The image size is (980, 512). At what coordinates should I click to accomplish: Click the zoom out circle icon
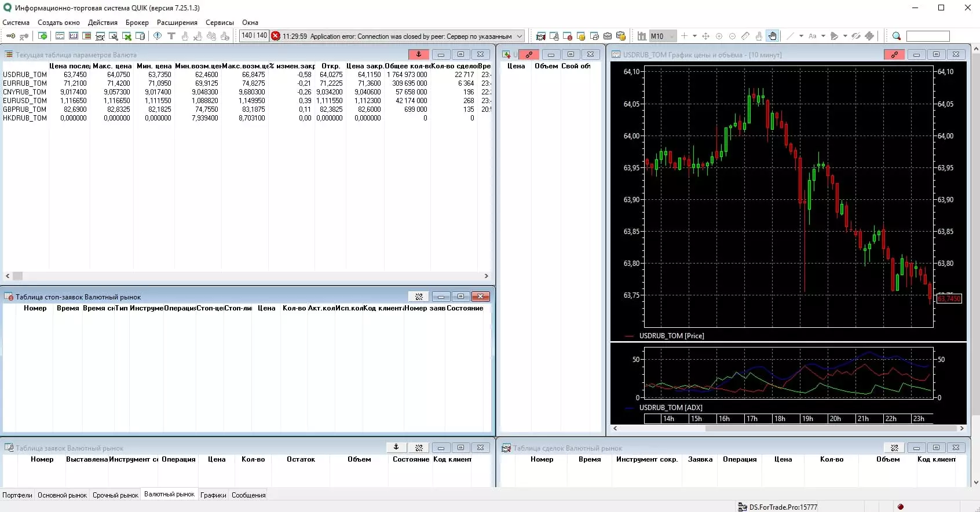[732, 36]
